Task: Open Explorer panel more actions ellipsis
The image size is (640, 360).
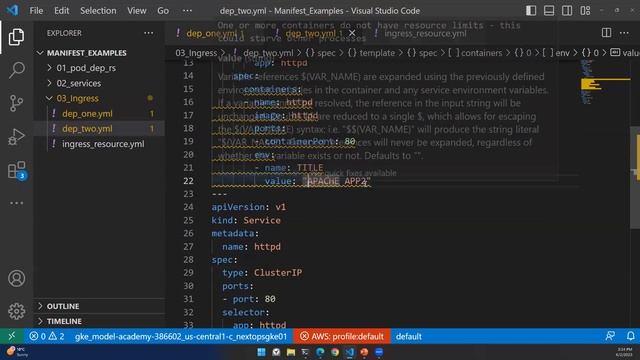Action: pyautogui.click(x=149, y=33)
